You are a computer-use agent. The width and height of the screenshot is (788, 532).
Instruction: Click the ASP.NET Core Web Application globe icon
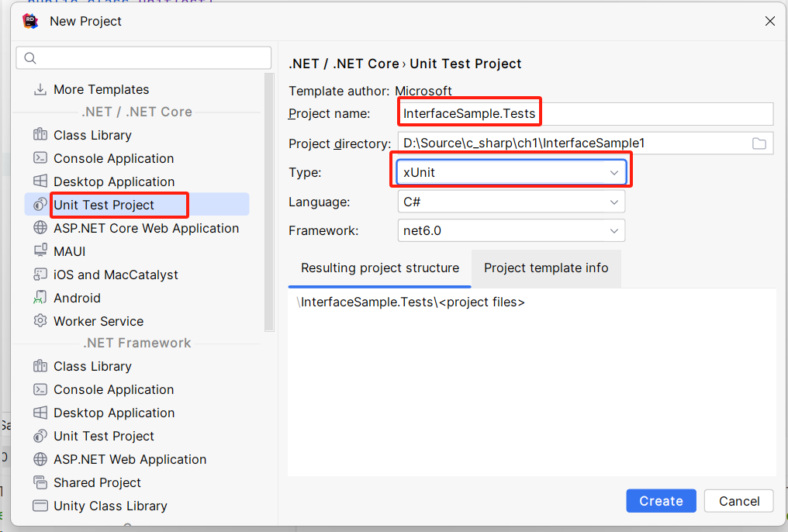[40, 228]
